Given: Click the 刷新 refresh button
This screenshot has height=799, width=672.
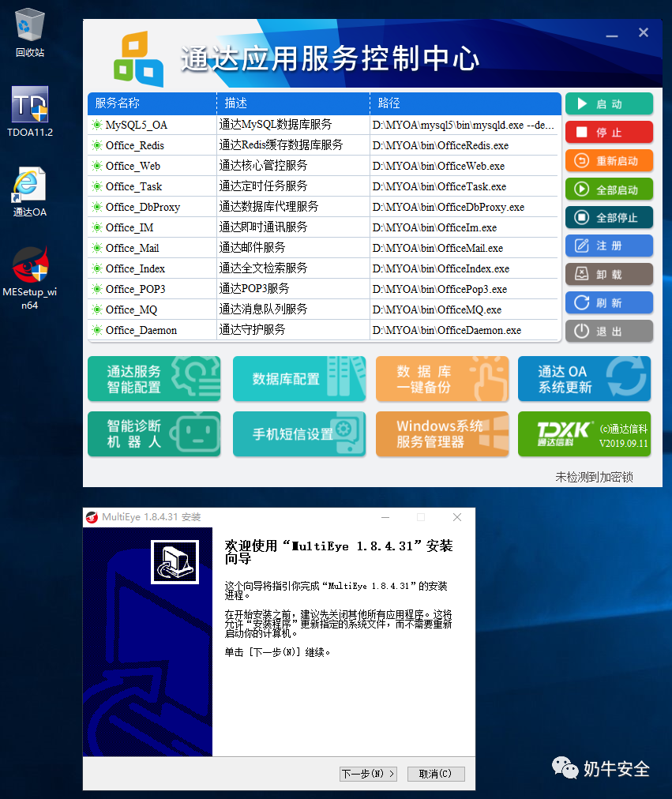Looking at the screenshot, I should click(609, 303).
